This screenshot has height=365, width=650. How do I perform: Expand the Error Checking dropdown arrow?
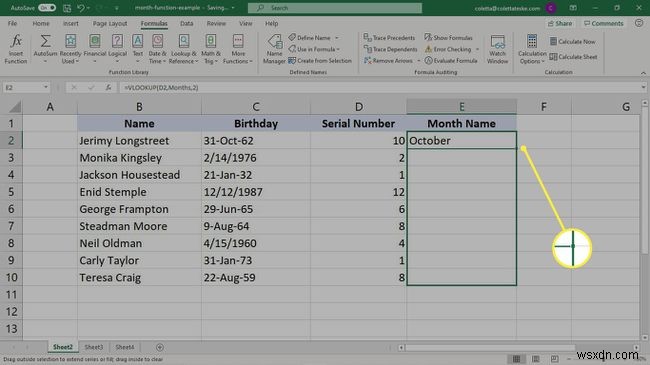tap(477, 49)
